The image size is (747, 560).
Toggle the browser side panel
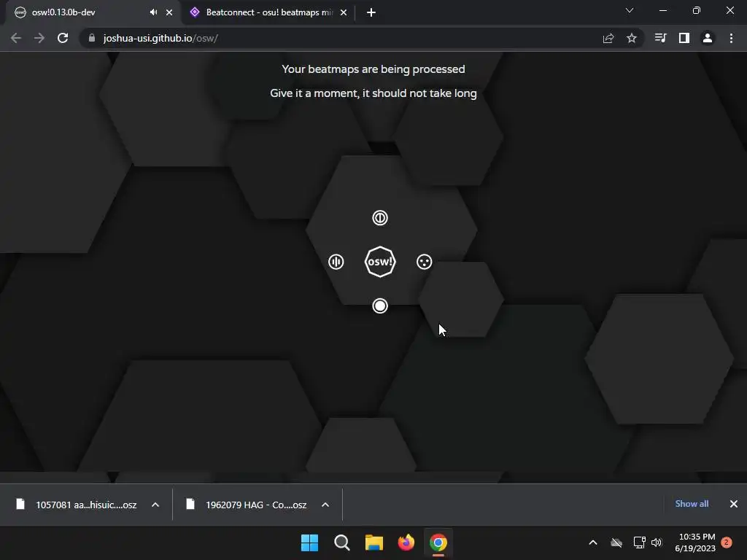(x=684, y=38)
